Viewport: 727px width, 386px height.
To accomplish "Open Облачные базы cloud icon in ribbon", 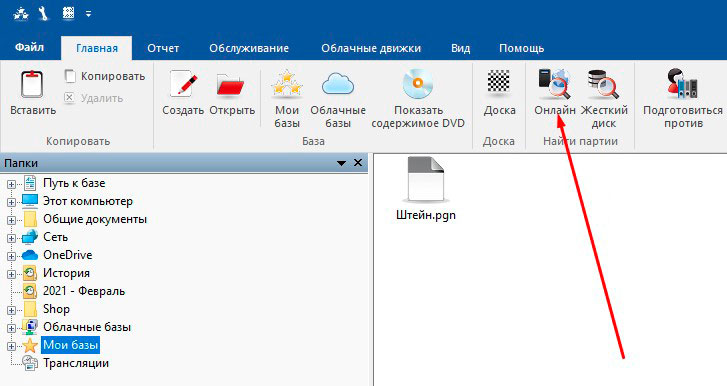I will click(x=338, y=84).
